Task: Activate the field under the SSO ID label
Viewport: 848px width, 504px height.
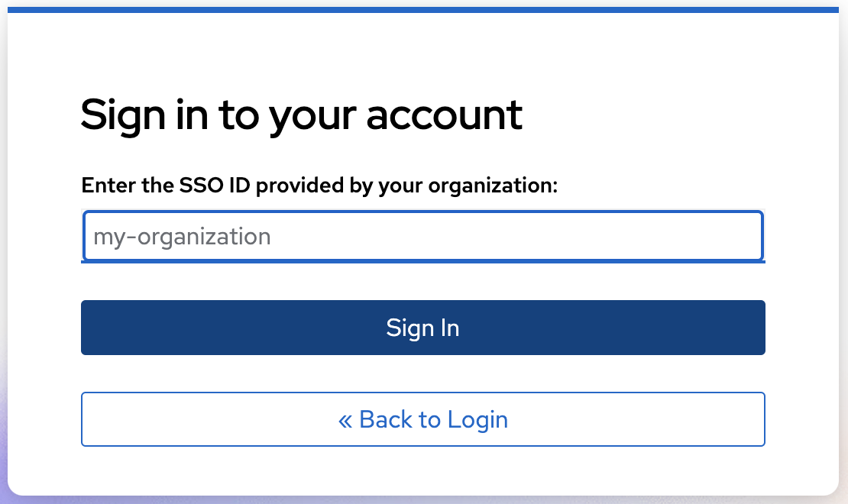Action: pos(422,236)
